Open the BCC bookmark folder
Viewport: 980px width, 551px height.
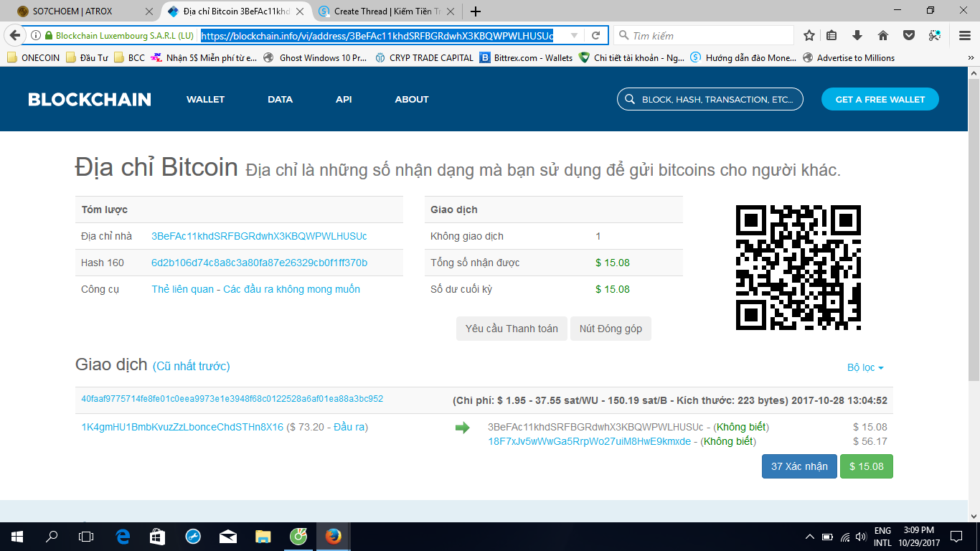coord(129,58)
